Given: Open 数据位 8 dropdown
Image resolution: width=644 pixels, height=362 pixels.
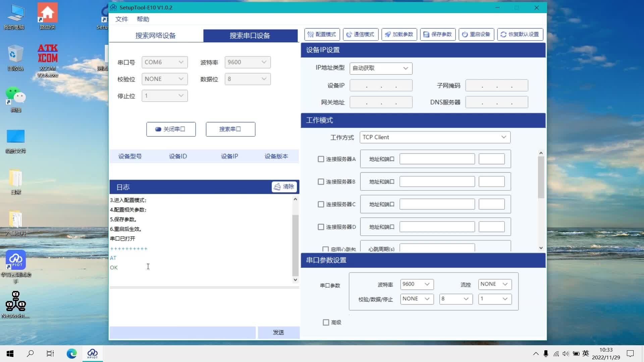Looking at the screenshot, I should point(248,79).
